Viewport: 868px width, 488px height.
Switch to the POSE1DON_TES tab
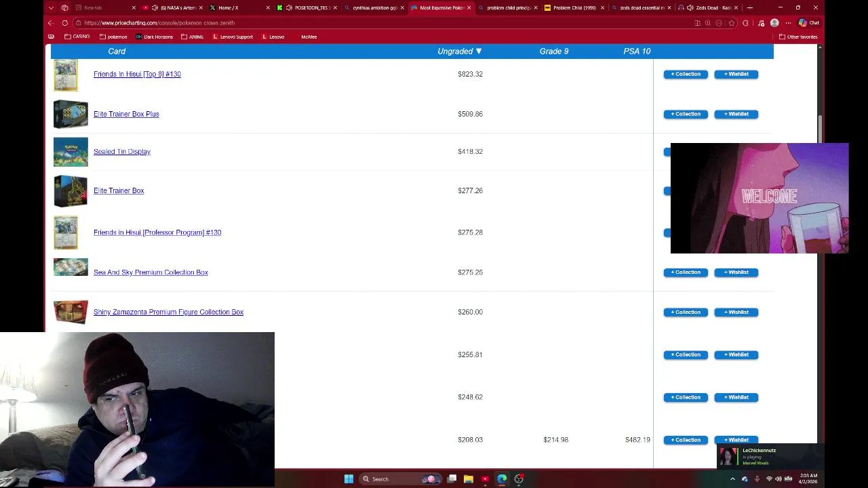click(307, 7)
